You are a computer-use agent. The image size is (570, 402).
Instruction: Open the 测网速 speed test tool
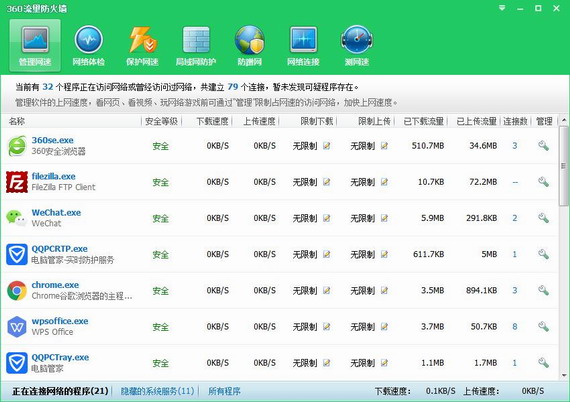357,45
